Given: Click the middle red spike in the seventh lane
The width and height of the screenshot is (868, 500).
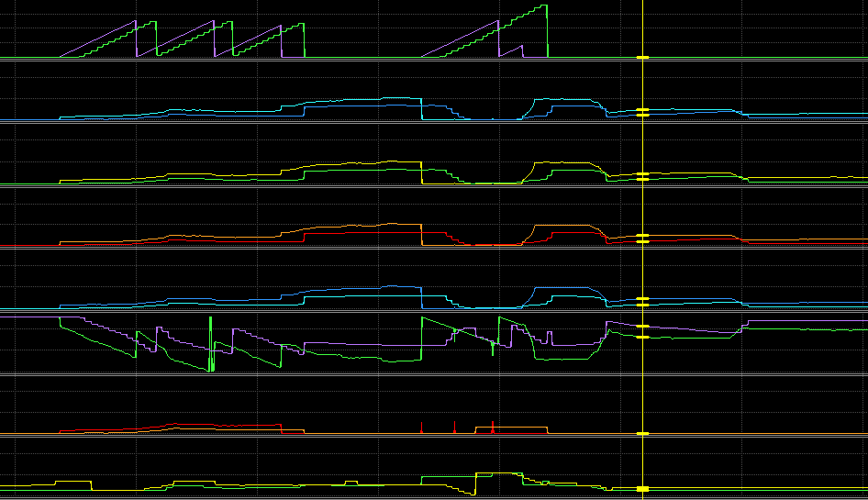Looking at the screenshot, I should pyautogui.click(x=454, y=427).
